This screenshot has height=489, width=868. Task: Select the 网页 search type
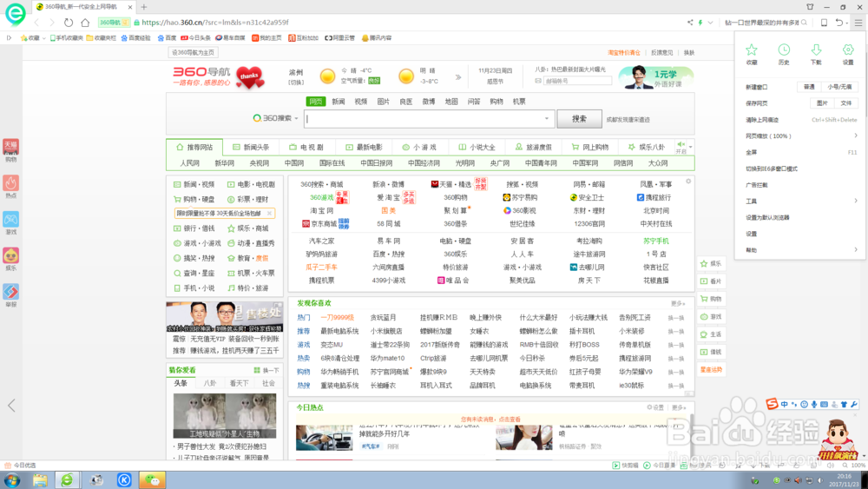[316, 102]
